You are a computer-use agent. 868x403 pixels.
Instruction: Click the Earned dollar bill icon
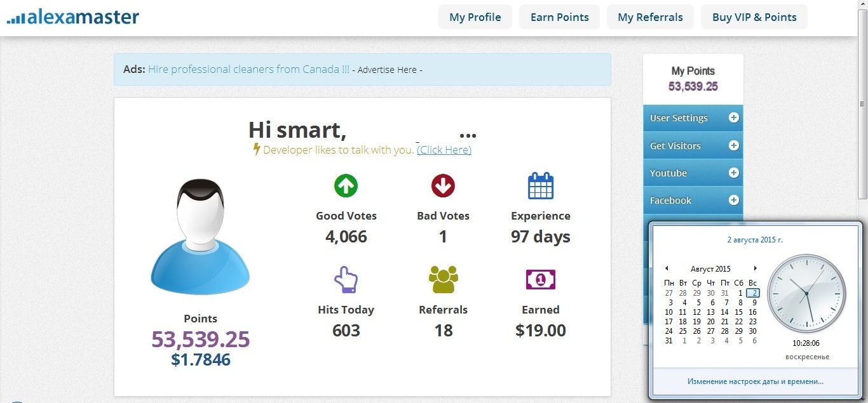[541, 279]
